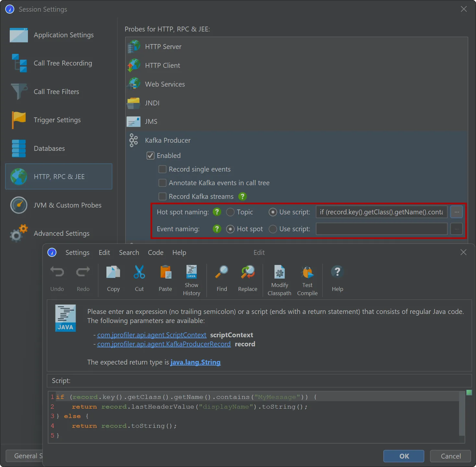
Task: Open Trigger Settings section
Action: 59,120
